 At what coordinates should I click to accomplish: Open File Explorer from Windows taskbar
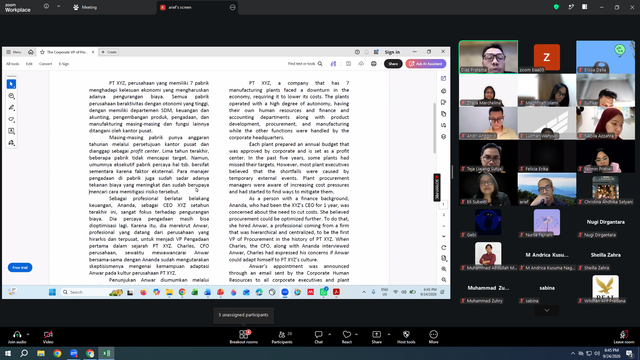click(x=41, y=353)
